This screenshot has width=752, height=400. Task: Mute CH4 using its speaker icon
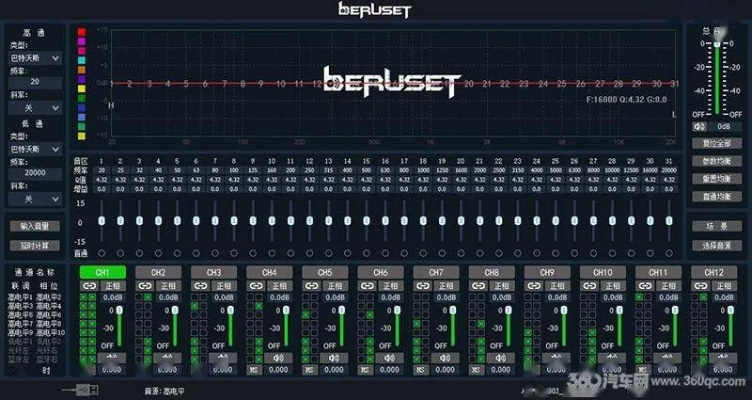tap(279, 356)
